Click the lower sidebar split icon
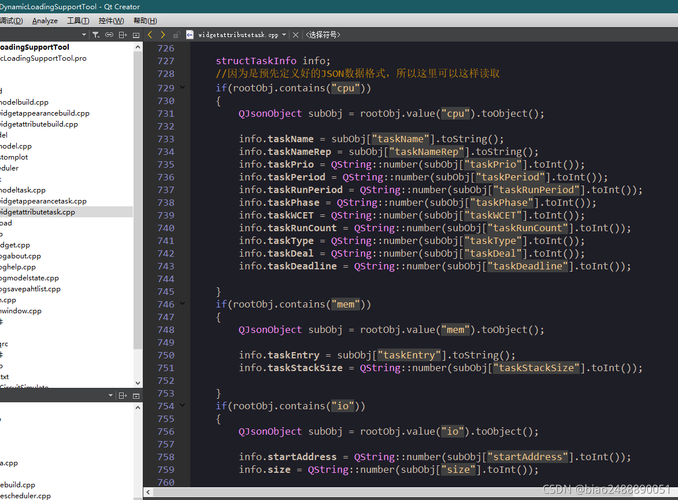Viewport: 678px width, 500px height. click(123, 395)
